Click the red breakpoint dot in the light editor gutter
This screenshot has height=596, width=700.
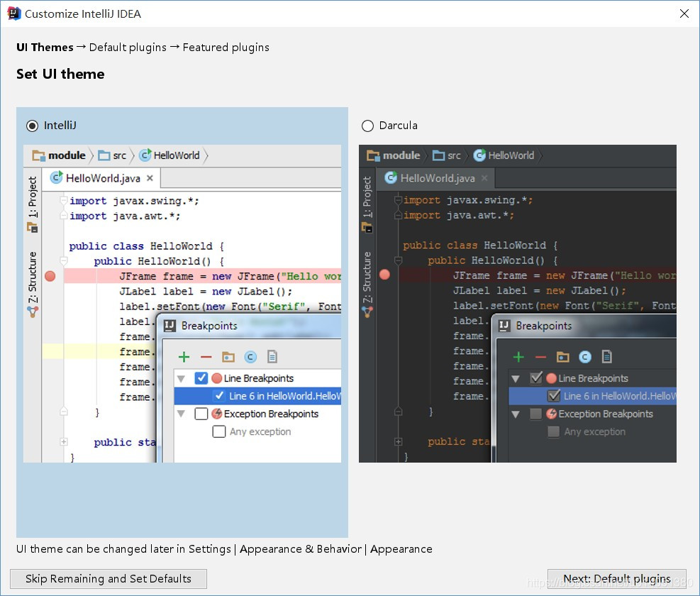pyautogui.click(x=50, y=276)
